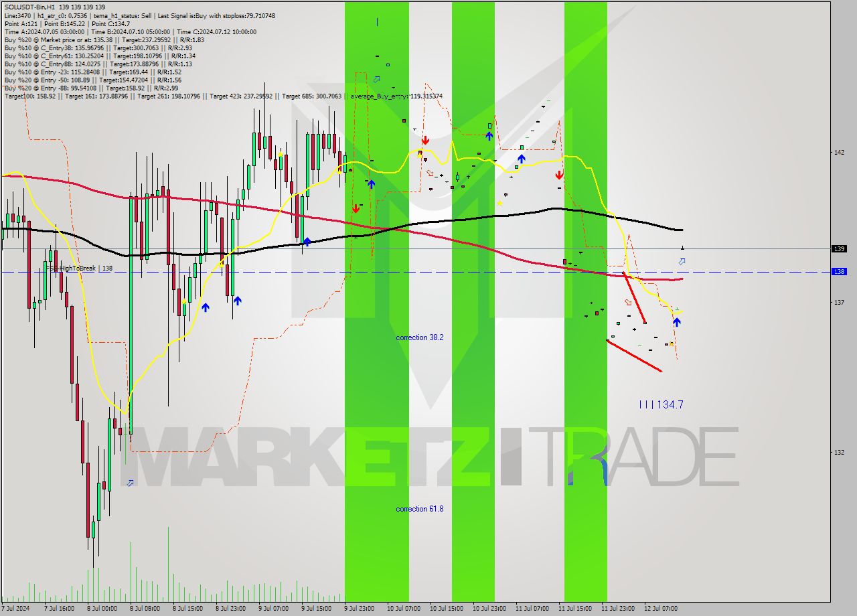The image size is (857, 616).
Task: Click the '9 Jul 15:00' time axis label
Action: [316, 609]
